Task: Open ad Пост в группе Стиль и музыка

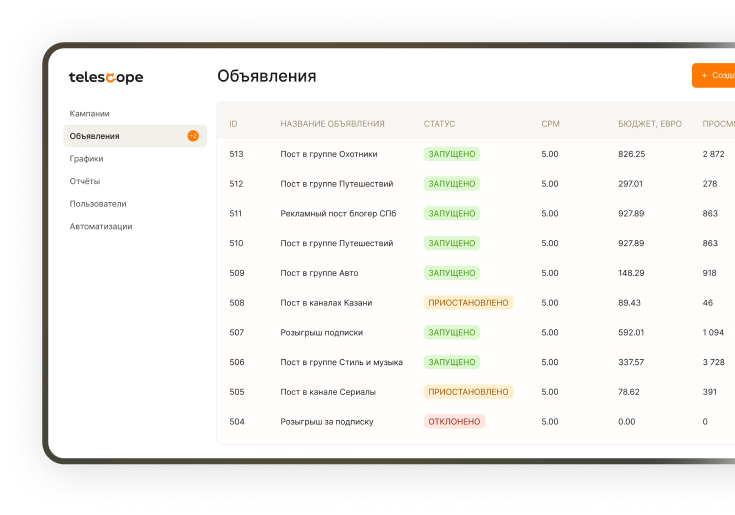Action: coord(341,362)
